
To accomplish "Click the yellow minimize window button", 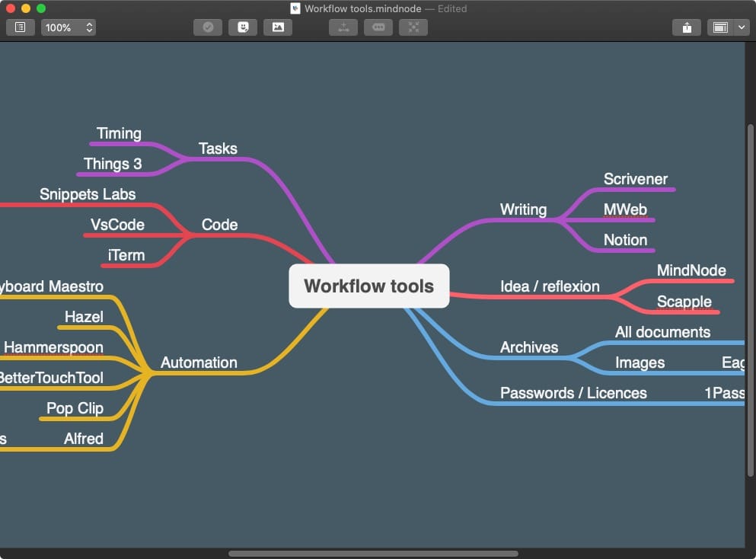I will 26,8.
